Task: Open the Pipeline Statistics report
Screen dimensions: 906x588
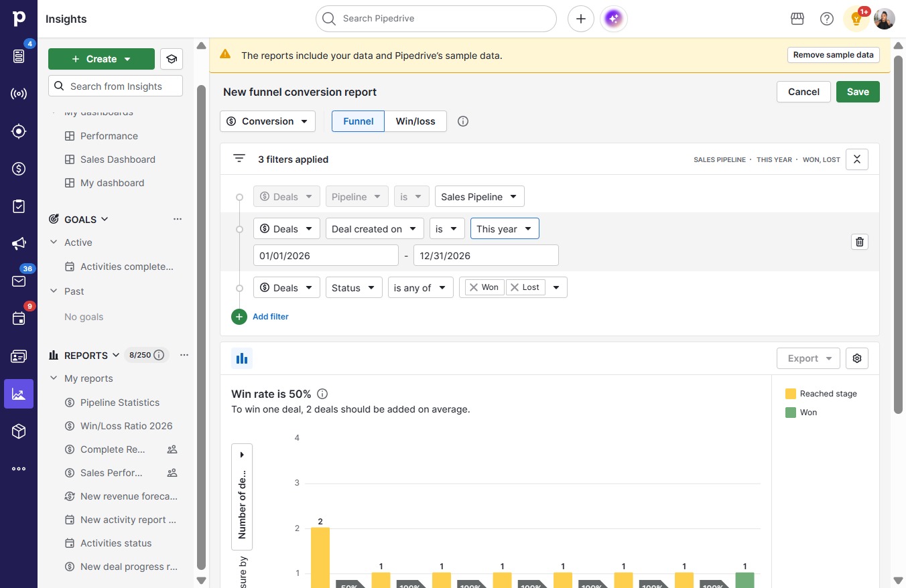Action: pyautogui.click(x=119, y=402)
